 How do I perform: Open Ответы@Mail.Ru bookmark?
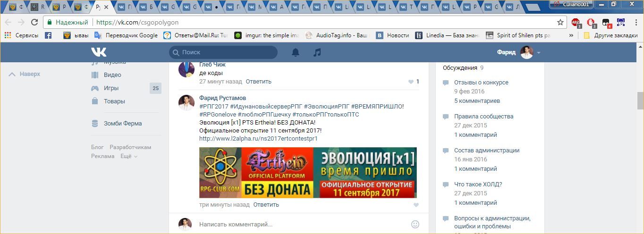tap(196, 35)
